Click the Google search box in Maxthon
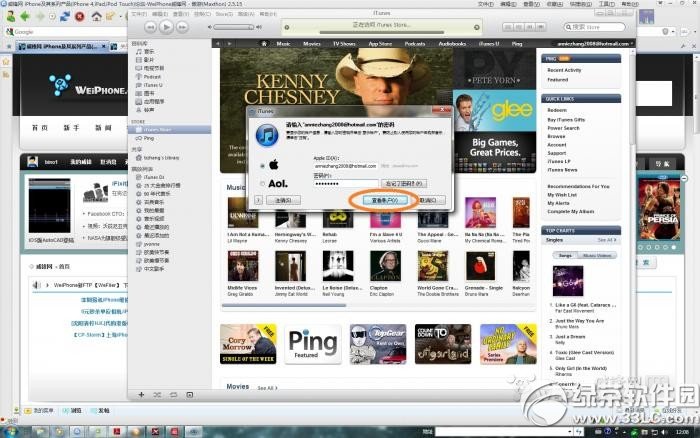Screen dimensions: 700x438 point(67,32)
